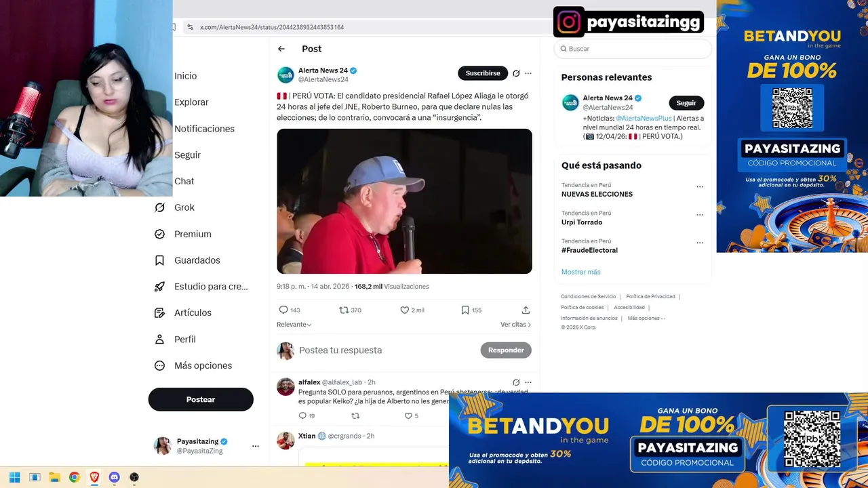Open Chat in the sidebar
This screenshot has width=868, height=488.
tap(184, 181)
